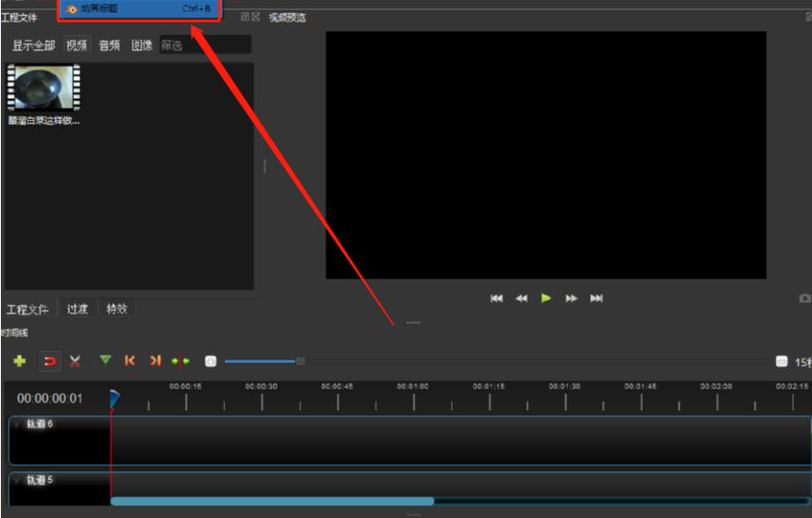The height and width of the screenshot is (518, 812).
Task: Click the green plus add track icon
Action: click(x=20, y=361)
